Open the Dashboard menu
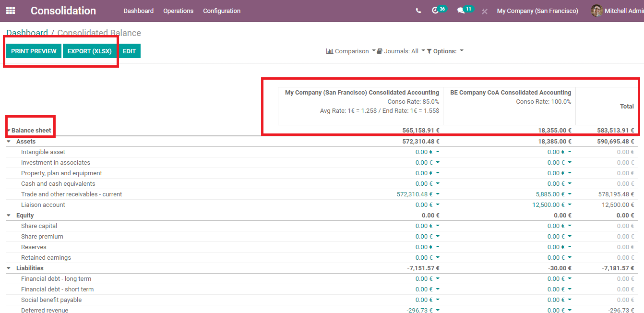Viewport: 644px width, 313px height. click(x=138, y=11)
